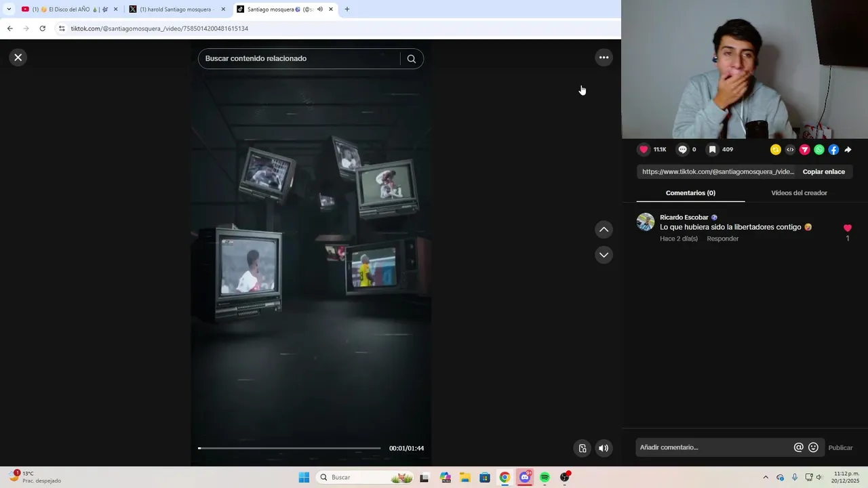Share video to WhatsApp

pyautogui.click(x=819, y=150)
